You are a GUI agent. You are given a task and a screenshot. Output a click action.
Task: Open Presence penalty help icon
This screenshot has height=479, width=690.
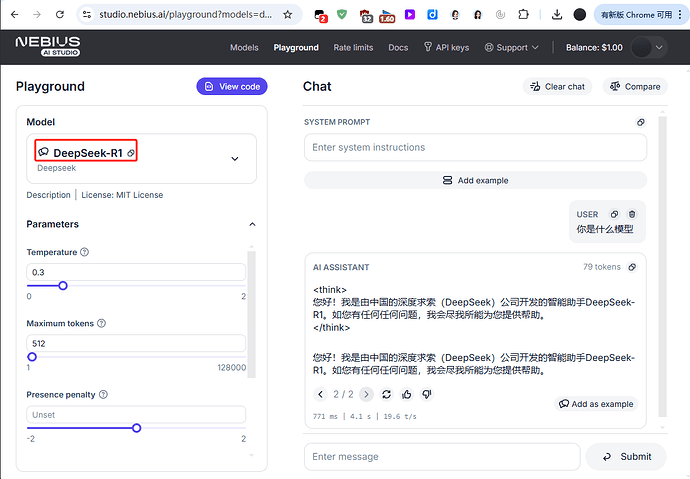coord(103,395)
